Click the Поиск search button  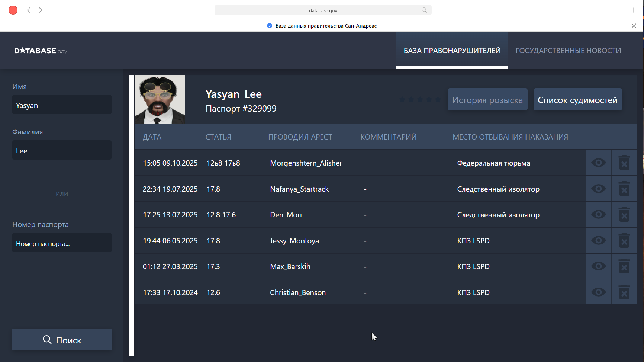pyautogui.click(x=62, y=340)
